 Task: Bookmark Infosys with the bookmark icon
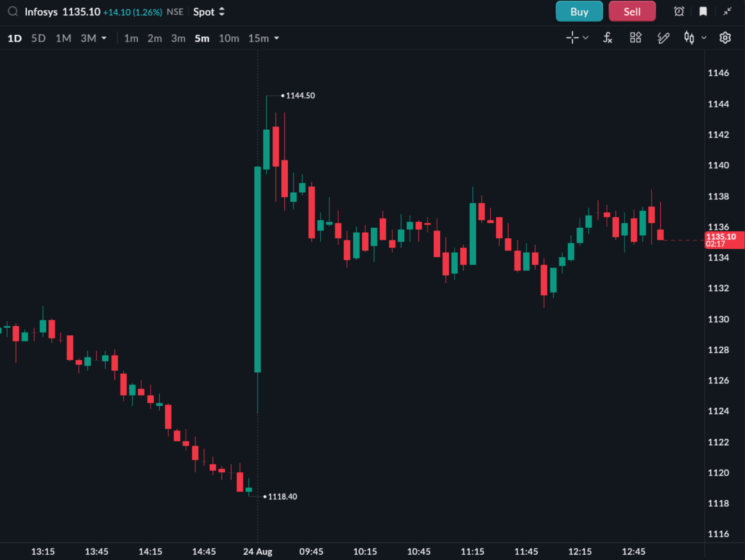point(703,12)
